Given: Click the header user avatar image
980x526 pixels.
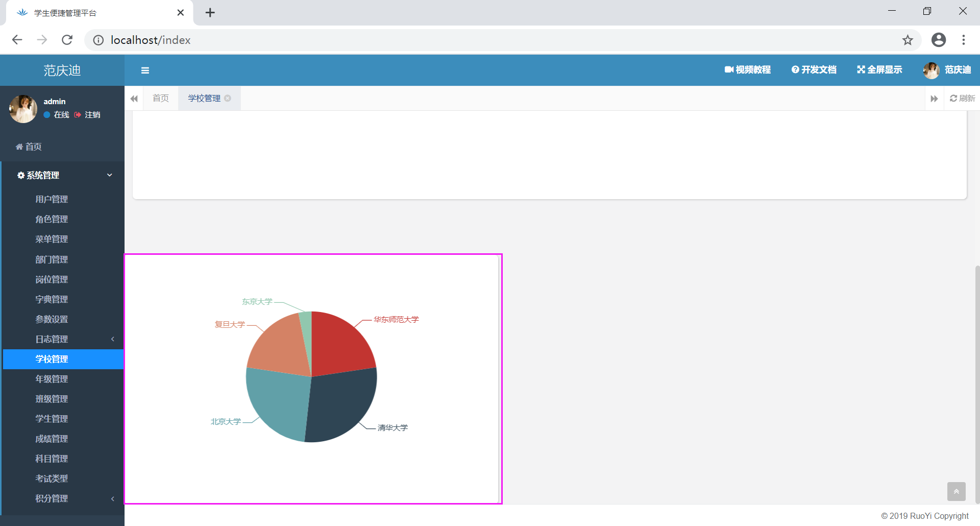Looking at the screenshot, I should pos(932,70).
